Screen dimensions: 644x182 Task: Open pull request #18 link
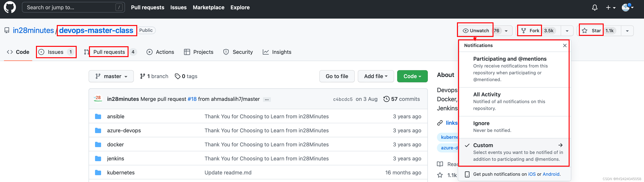(x=192, y=99)
